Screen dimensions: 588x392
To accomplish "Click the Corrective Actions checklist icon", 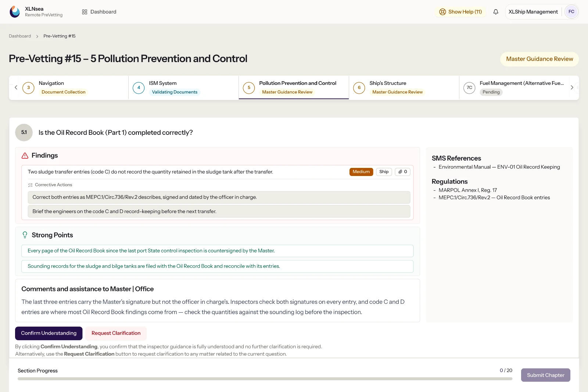I will coord(30,185).
